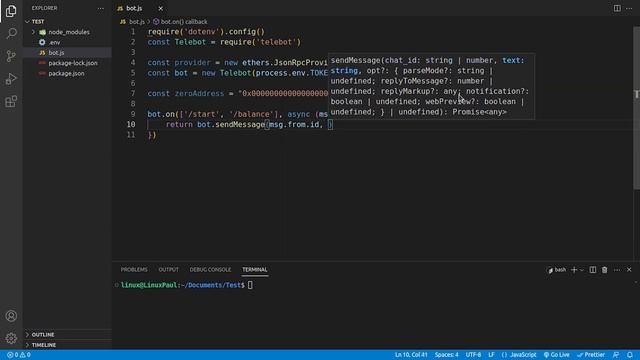640x360 pixels.
Task: Switch to the Output tab
Action: coord(169,270)
